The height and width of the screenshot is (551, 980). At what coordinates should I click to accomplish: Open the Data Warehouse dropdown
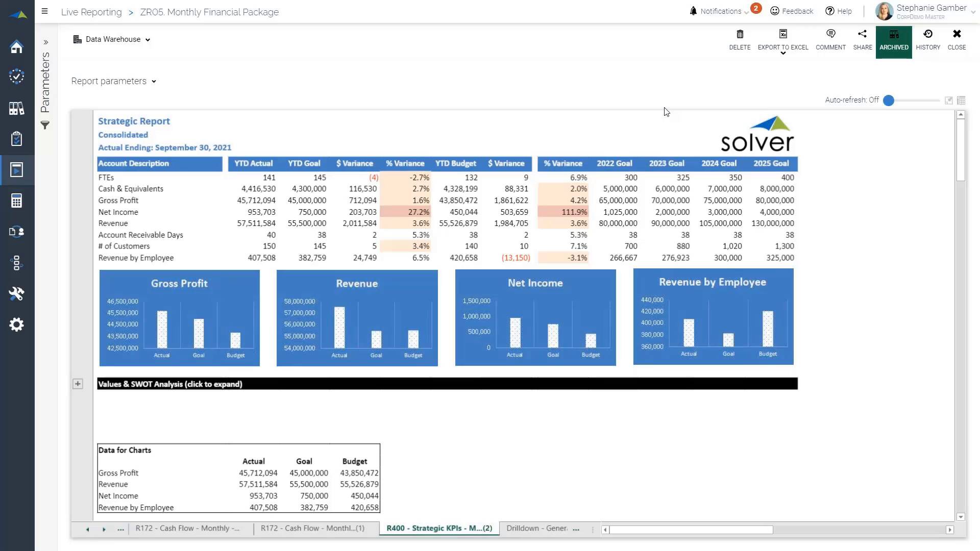[x=148, y=39]
